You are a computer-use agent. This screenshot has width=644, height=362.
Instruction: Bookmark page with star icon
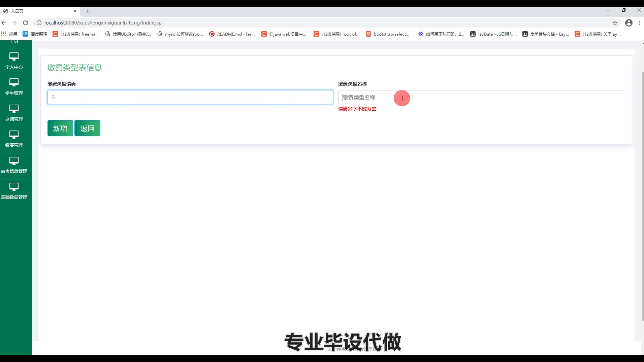[x=615, y=23]
